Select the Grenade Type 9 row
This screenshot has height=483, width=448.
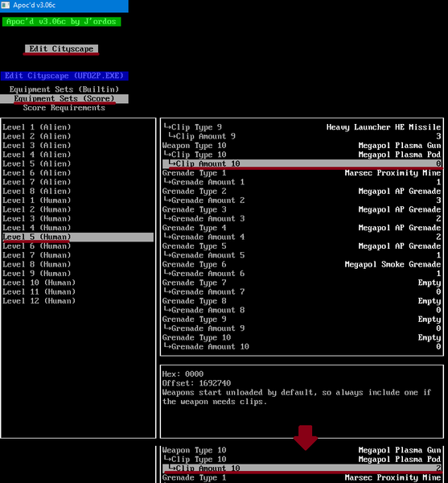(x=302, y=319)
